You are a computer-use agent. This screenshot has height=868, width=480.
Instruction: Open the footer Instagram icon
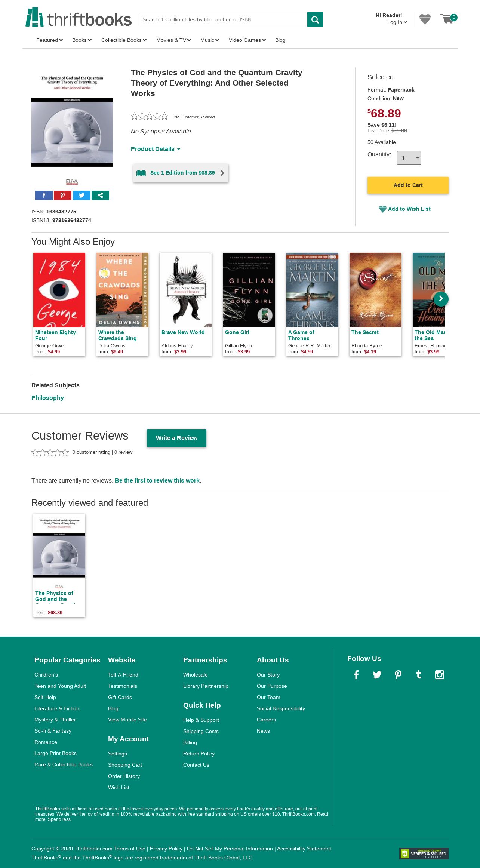pos(440,675)
